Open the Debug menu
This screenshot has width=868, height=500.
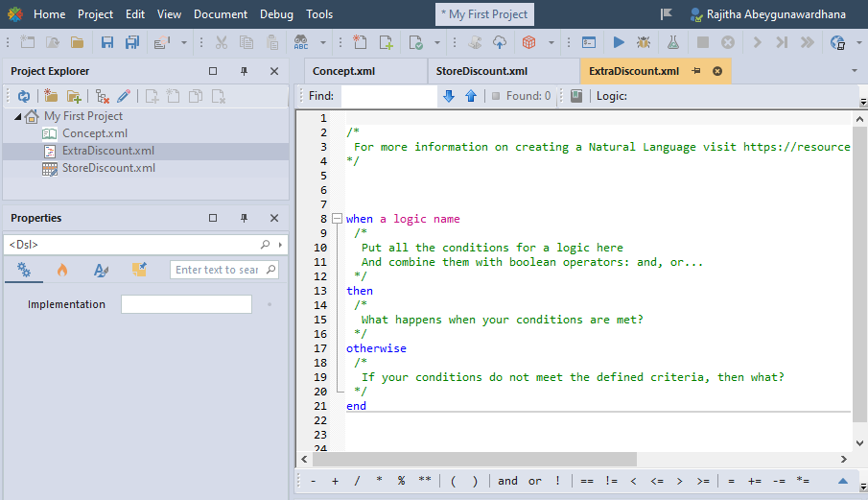pos(277,13)
